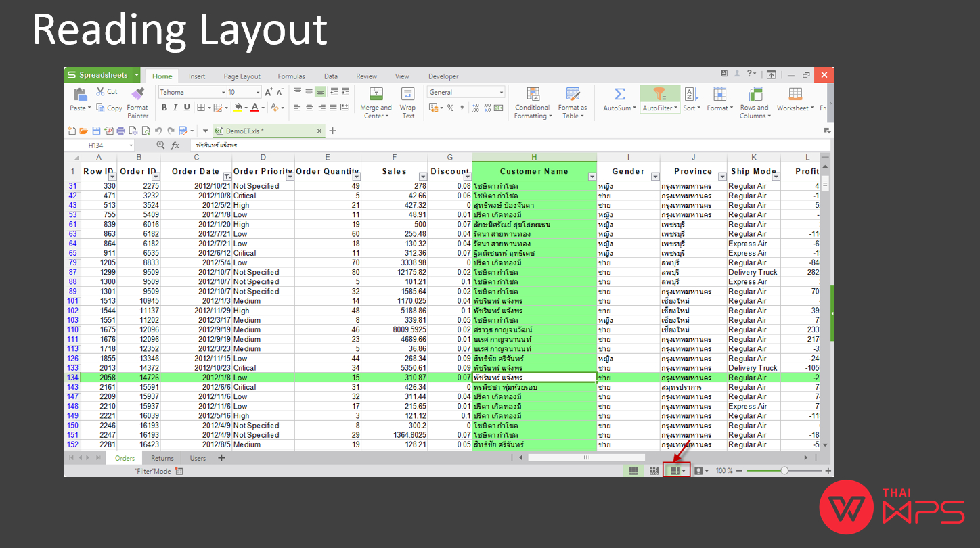Toggle center horizontal alignment

pyautogui.click(x=309, y=108)
